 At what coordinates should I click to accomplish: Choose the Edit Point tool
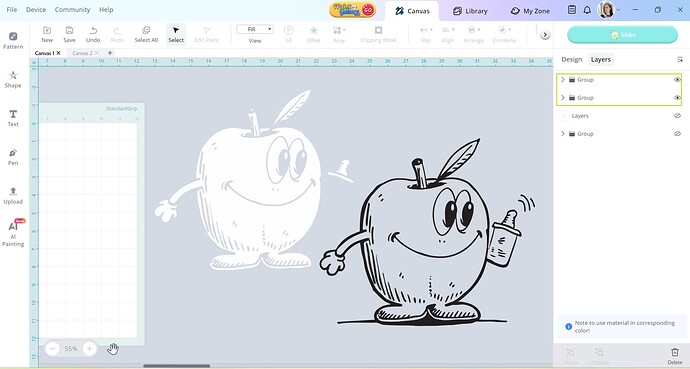206,34
